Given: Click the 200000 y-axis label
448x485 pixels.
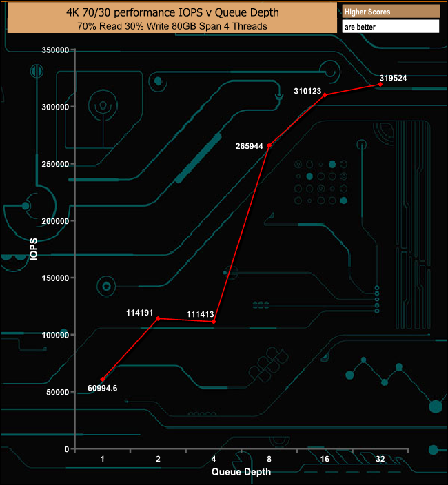Looking at the screenshot, I should tap(55, 221).
